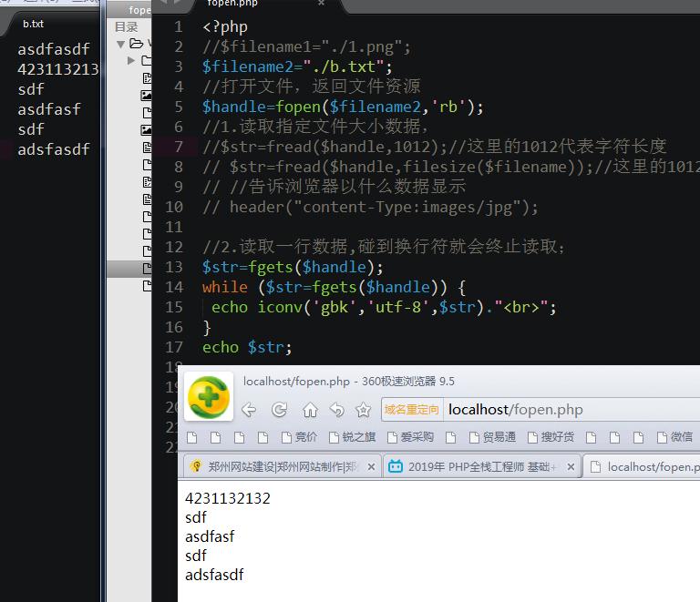The image size is (700, 602).
Task: Open the 竞价 bookmark
Action: [300, 437]
